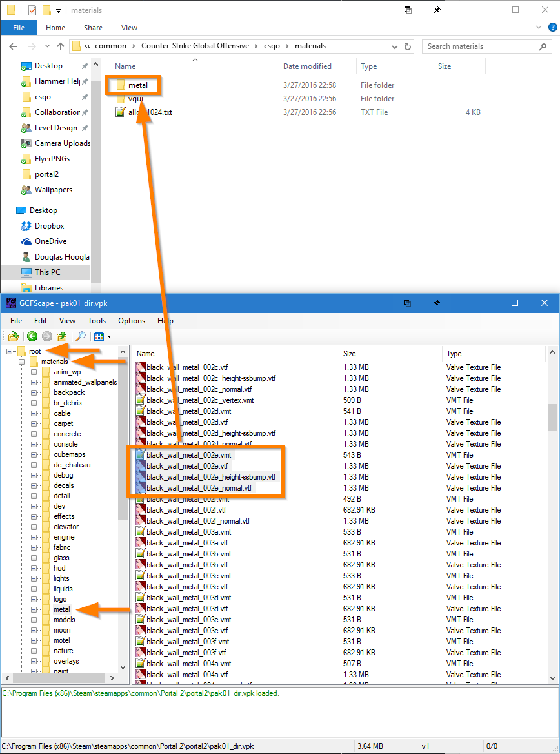Click the Up folder icon in GCFScape toolbar

61,336
